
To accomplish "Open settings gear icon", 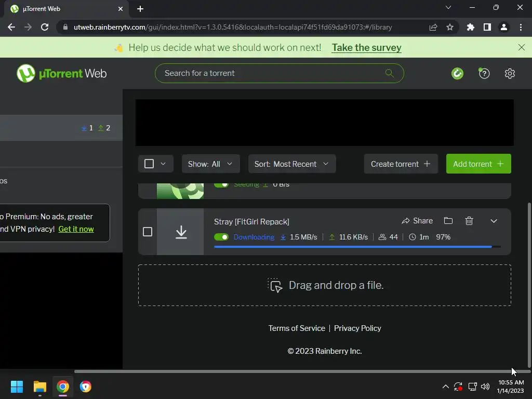I will (x=510, y=73).
